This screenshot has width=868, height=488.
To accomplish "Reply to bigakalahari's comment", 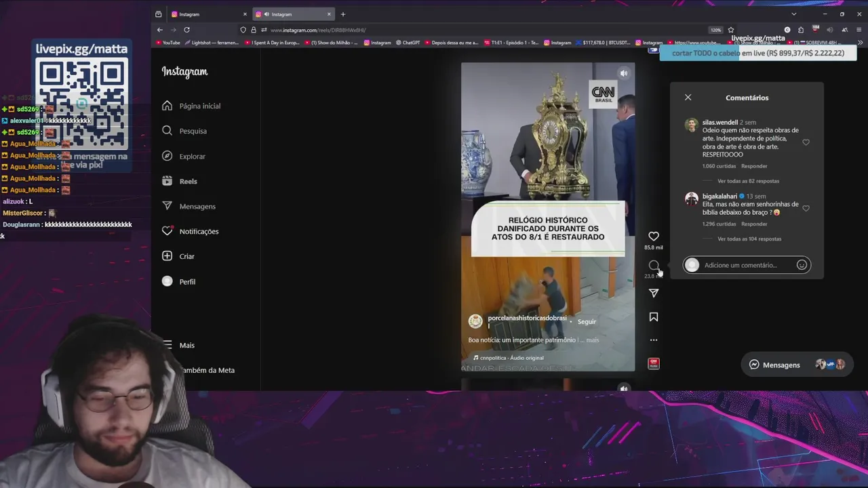I will click(x=754, y=224).
